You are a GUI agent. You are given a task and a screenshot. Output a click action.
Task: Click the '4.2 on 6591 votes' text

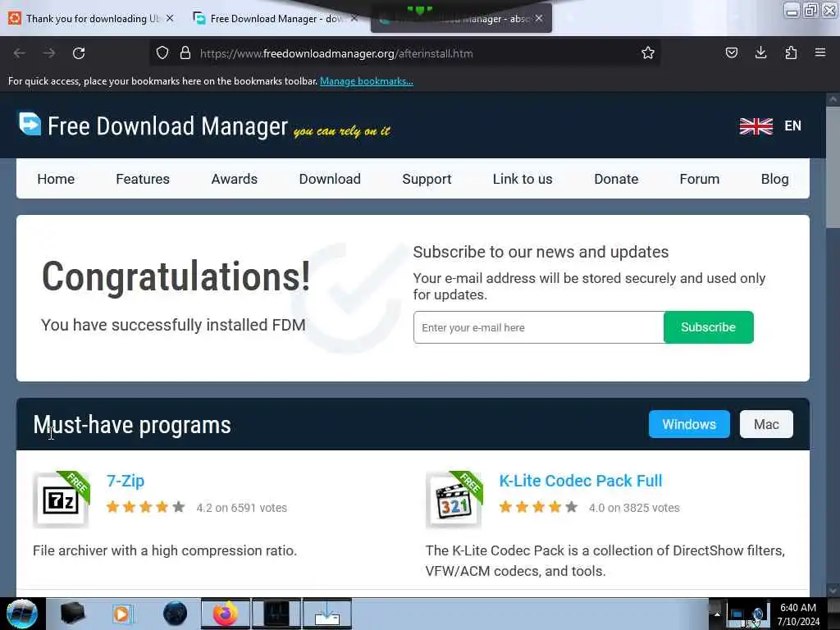pos(242,508)
